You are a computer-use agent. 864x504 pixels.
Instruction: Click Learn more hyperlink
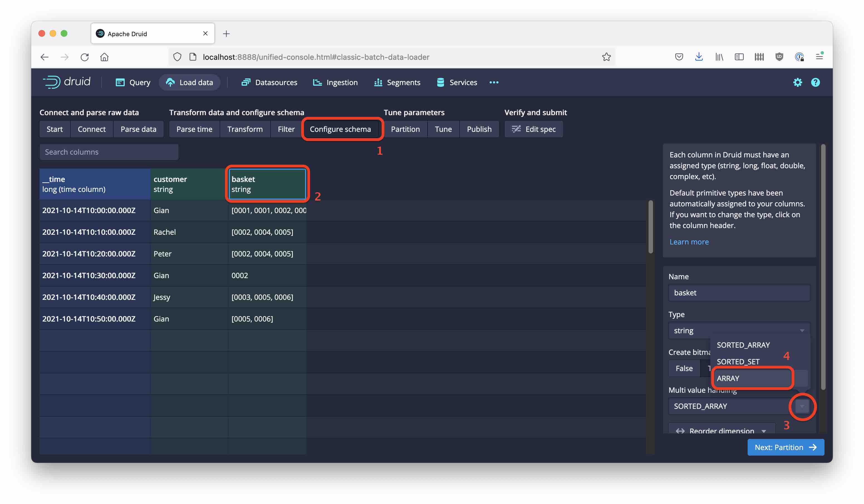[x=689, y=242]
